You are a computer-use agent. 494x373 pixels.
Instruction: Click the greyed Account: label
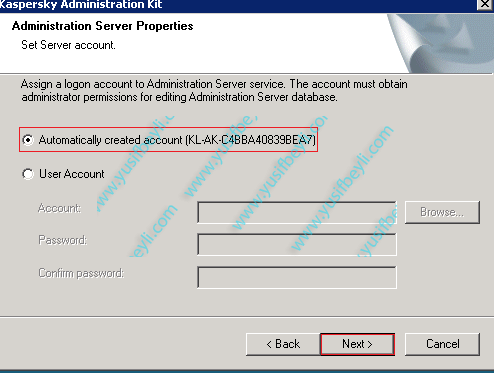(59, 208)
